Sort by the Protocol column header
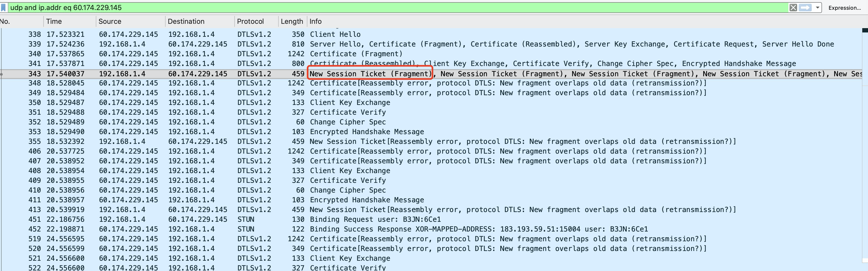Image resolution: width=868 pixels, height=271 pixels. [256, 21]
